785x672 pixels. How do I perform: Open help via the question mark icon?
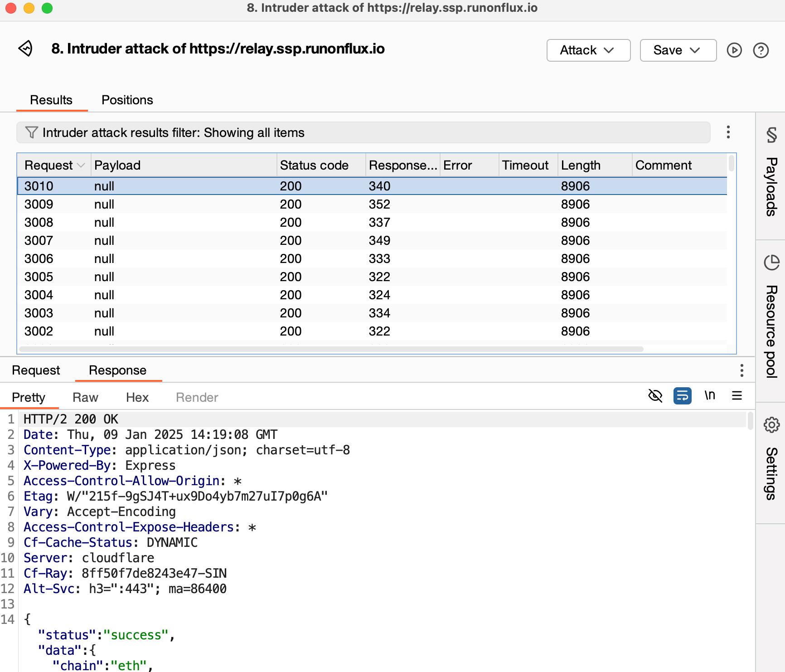pos(761,50)
